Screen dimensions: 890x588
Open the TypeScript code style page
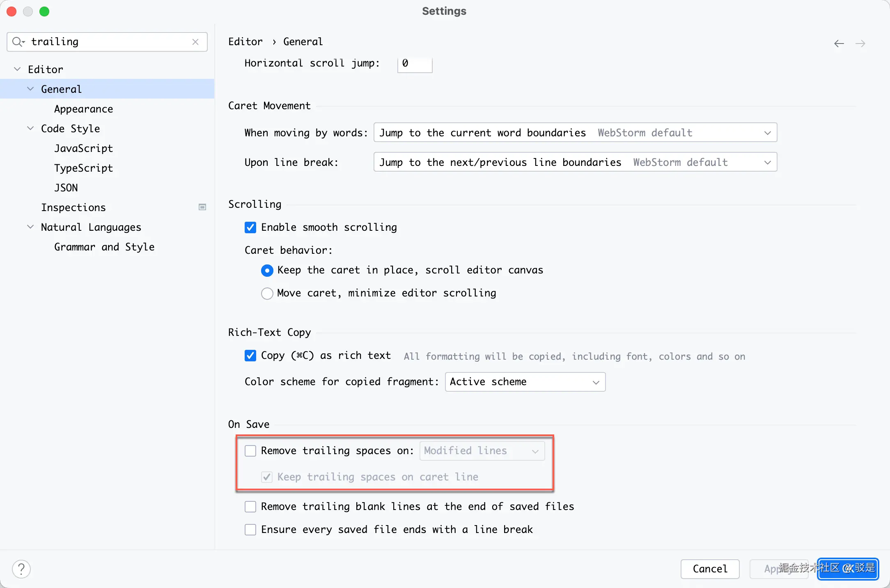click(x=83, y=168)
